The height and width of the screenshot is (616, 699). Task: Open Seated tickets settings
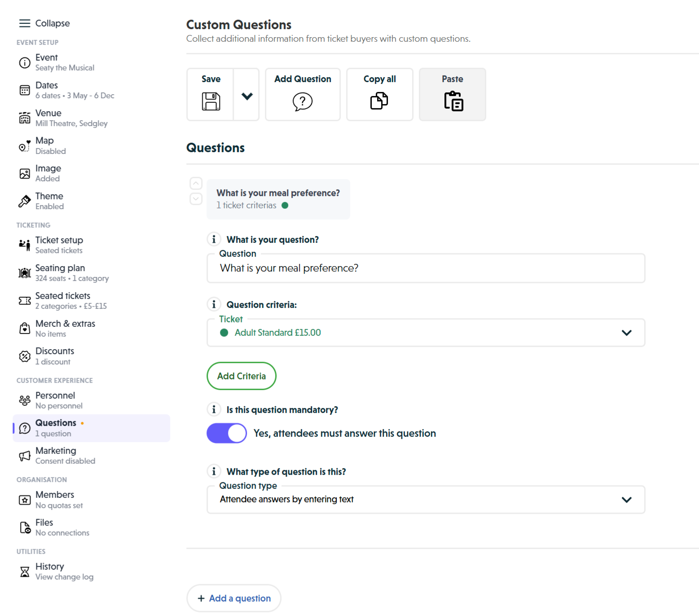pos(62,300)
